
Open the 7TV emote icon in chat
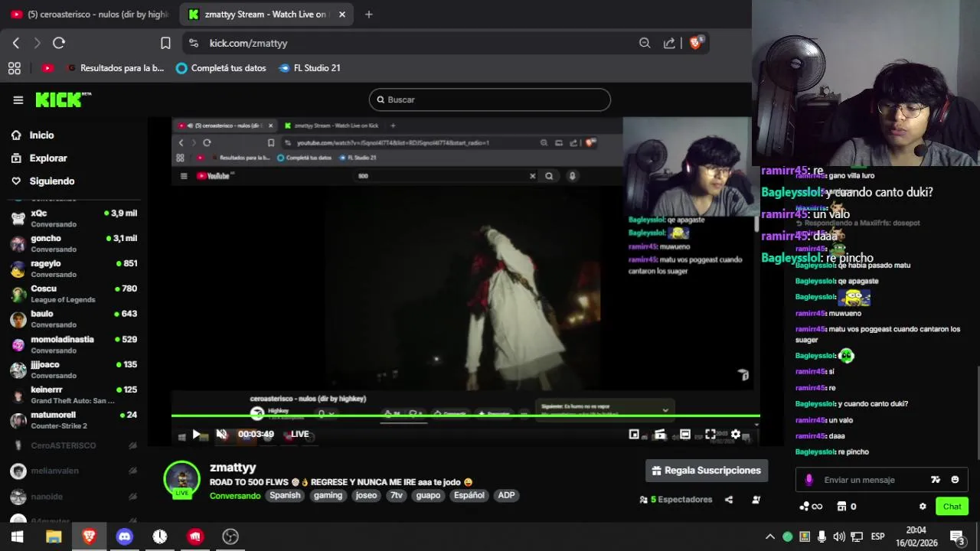click(x=935, y=480)
